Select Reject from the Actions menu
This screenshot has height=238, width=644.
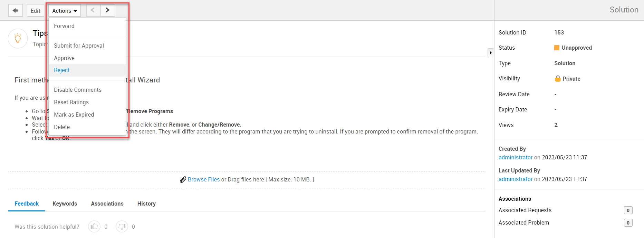(x=62, y=70)
